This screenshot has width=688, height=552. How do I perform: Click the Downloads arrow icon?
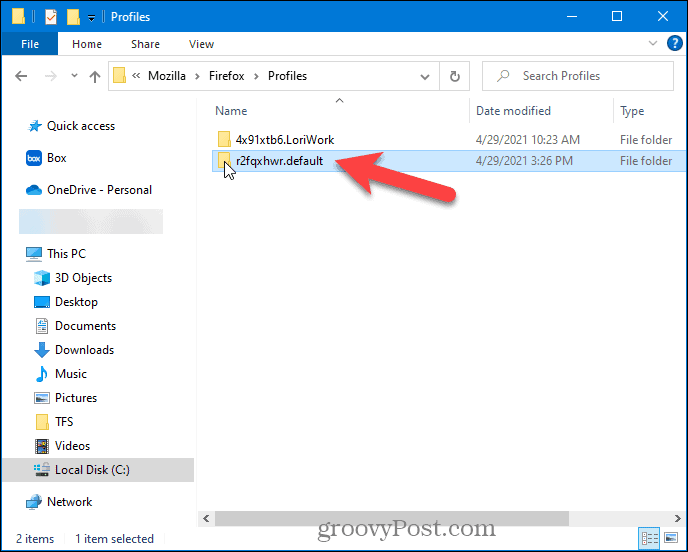[42, 350]
